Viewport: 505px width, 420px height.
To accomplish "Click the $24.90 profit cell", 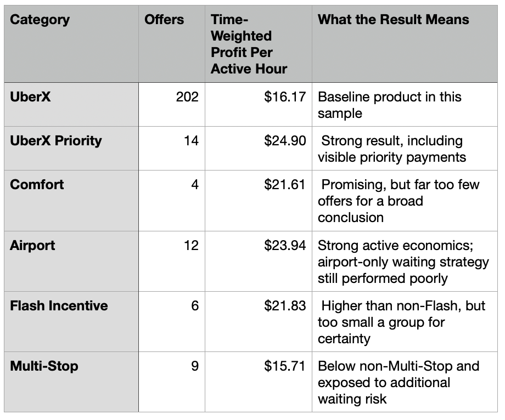I will tap(259, 148).
